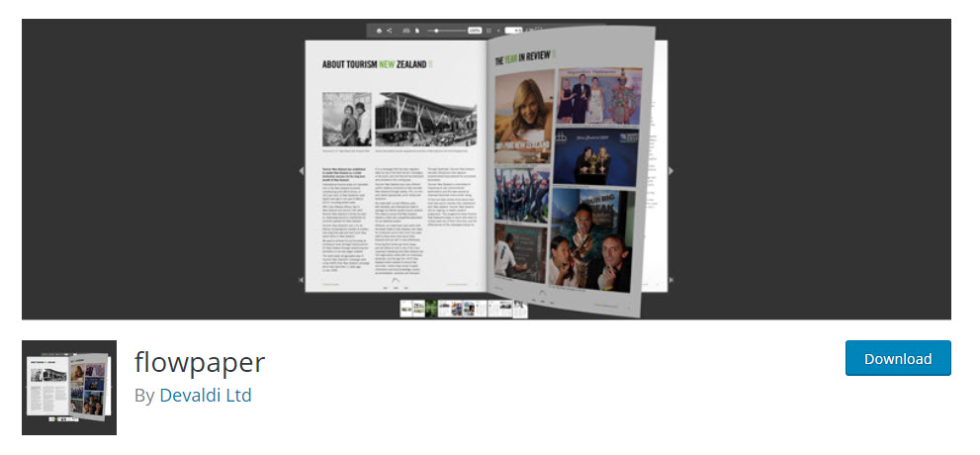The width and height of the screenshot is (980, 455).
Task: Click the blue Download button
Action: click(898, 358)
